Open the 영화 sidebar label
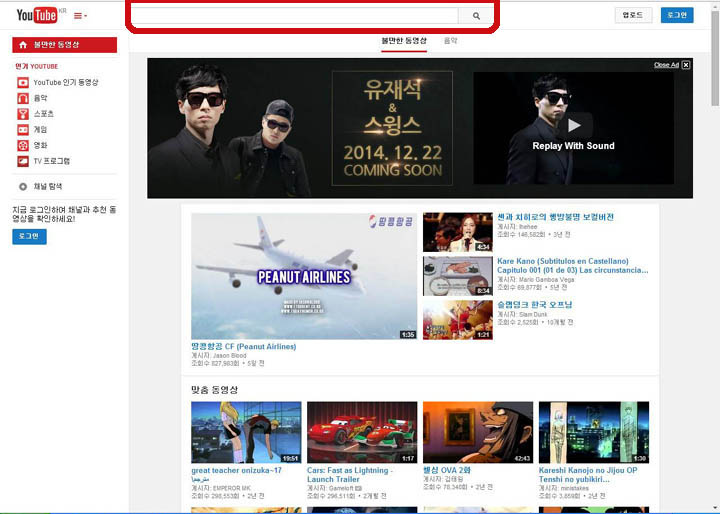Screen dimensions: 720x514 [40, 146]
